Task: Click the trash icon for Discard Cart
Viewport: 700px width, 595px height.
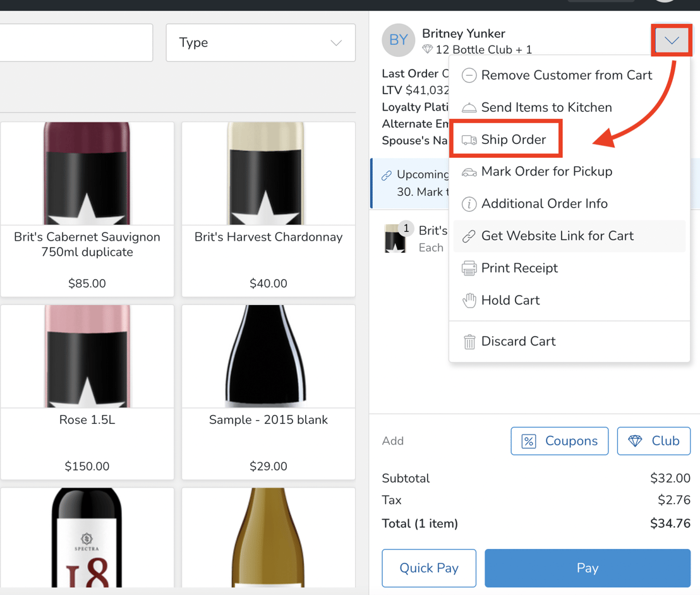Action: (x=469, y=342)
